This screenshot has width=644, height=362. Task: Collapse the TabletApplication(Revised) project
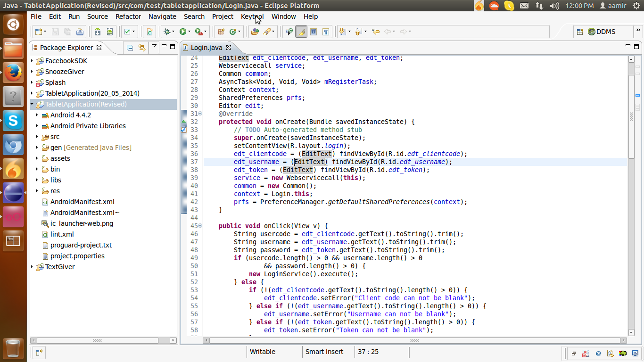(32, 104)
